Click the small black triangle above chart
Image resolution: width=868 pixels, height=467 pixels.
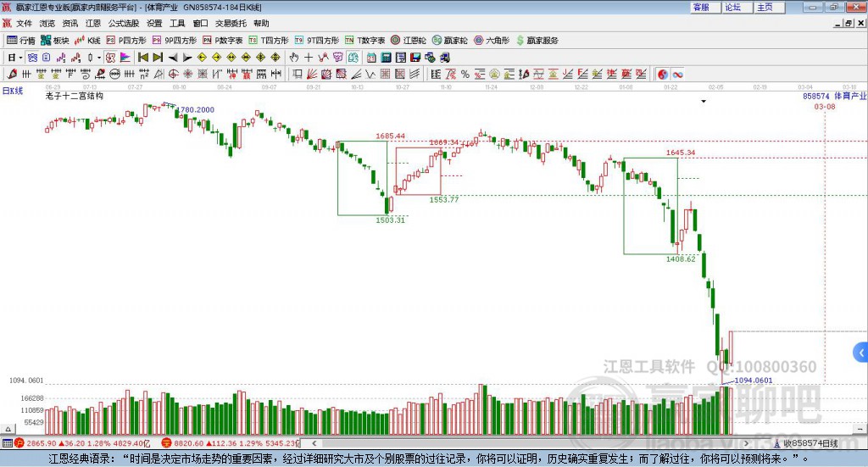(x=704, y=101)
